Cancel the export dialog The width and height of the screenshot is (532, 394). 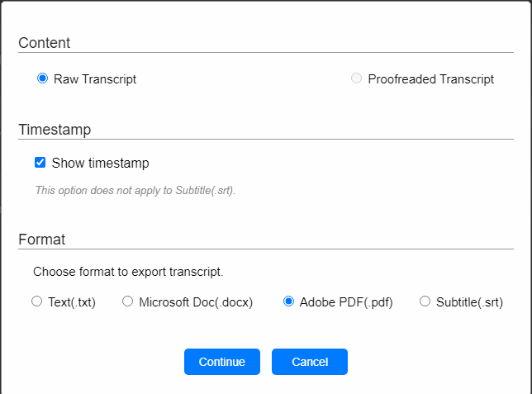[310, 362]
